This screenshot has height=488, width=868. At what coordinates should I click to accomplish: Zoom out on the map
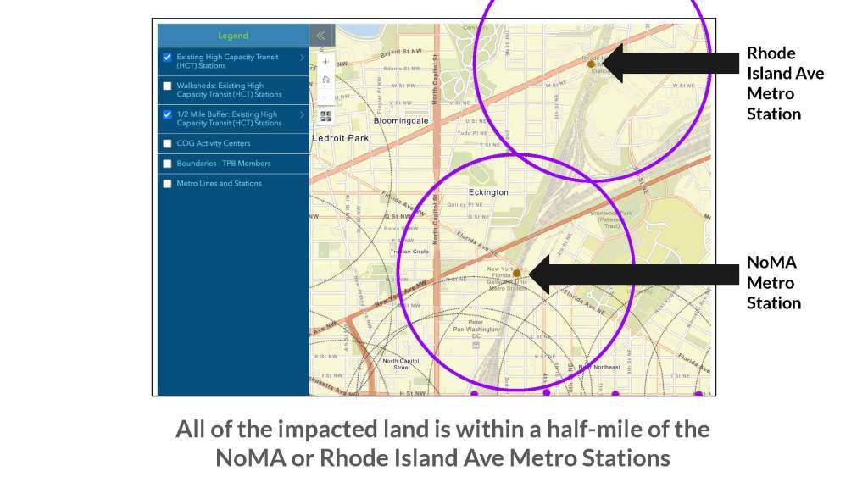[x=326, y=97]
